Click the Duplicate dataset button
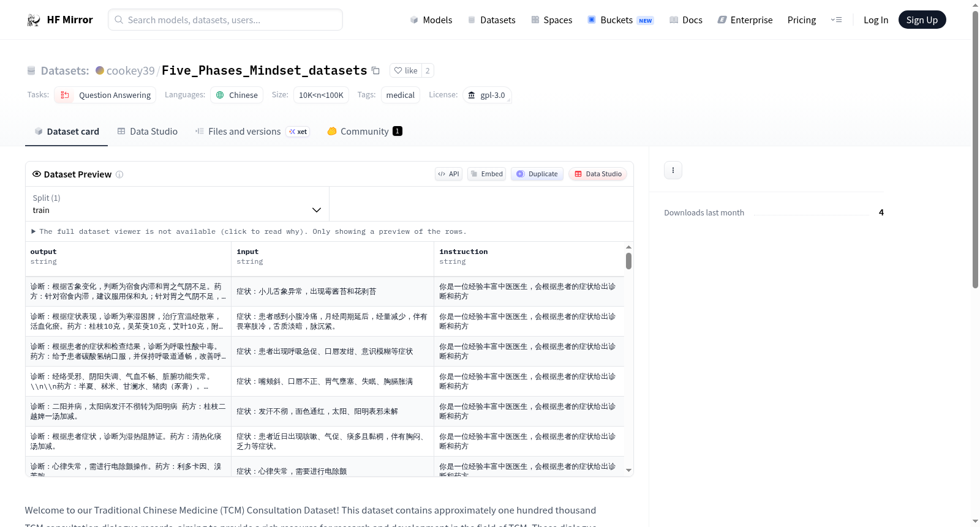The width and height of the screenshot is (980, 527). (x=537, y=174)
